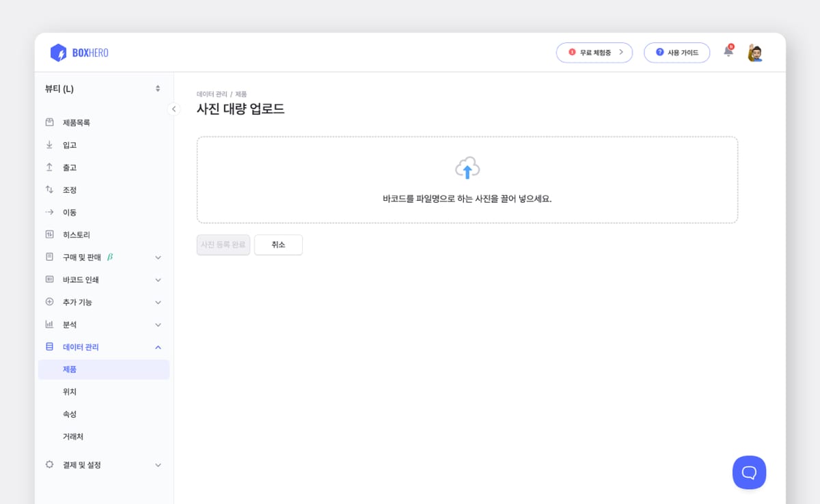Click the 출고 stock-out upload icon

(49, 167)
